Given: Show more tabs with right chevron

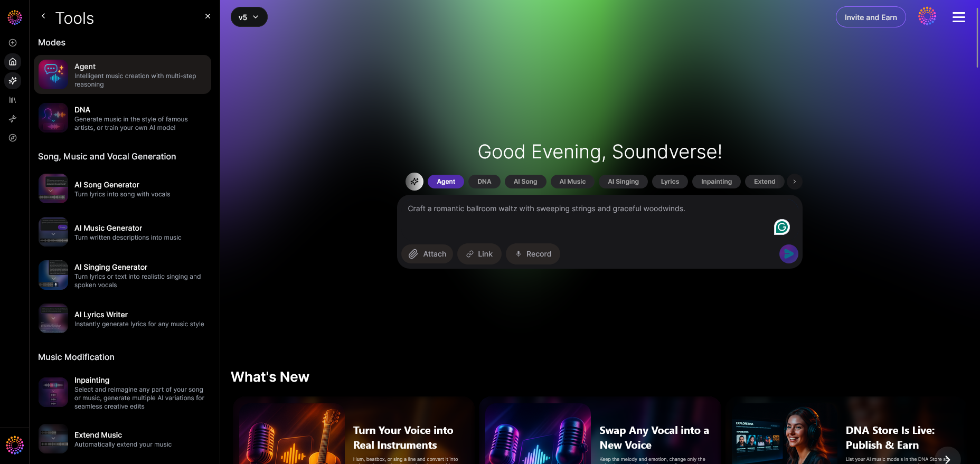Looking at the screenshot, I should coord(795,182).
